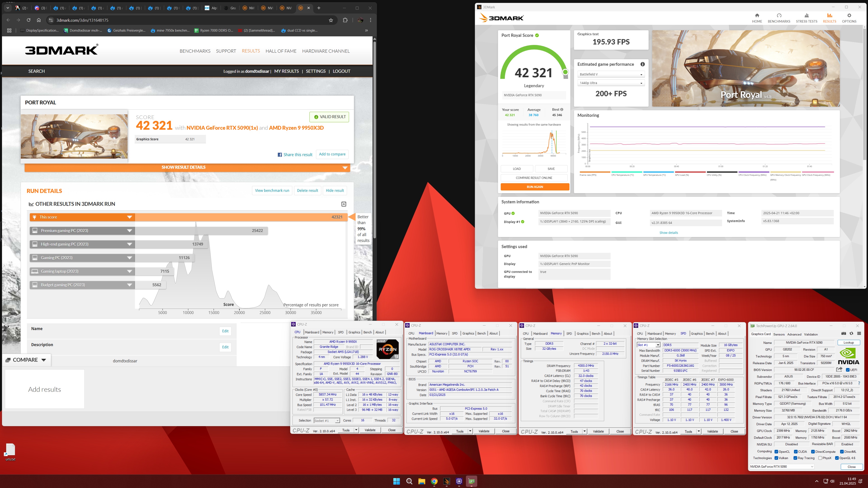This screenshot has height=488, width=868.
Task: Click info icon beside Estimated game performance
Action: (643, 64)
